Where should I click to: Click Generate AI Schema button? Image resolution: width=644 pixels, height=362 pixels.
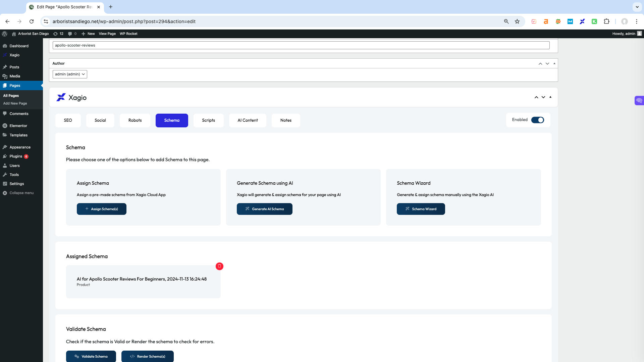[265, 209]
